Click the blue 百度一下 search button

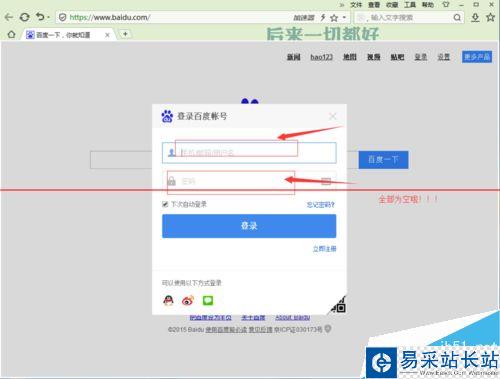click(383, 160)
